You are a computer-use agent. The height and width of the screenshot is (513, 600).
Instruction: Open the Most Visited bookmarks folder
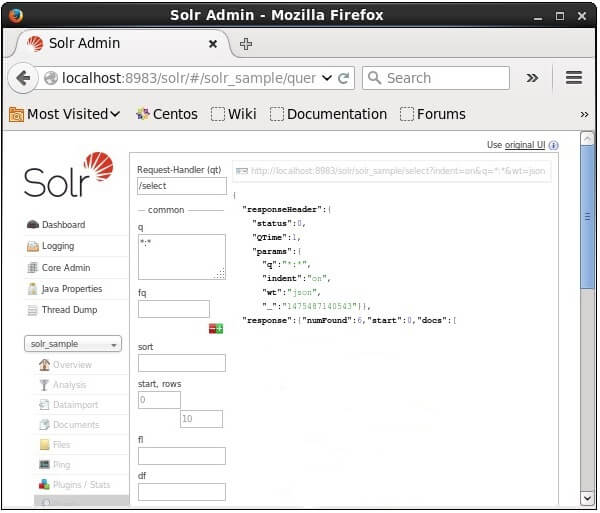point(64,114)
